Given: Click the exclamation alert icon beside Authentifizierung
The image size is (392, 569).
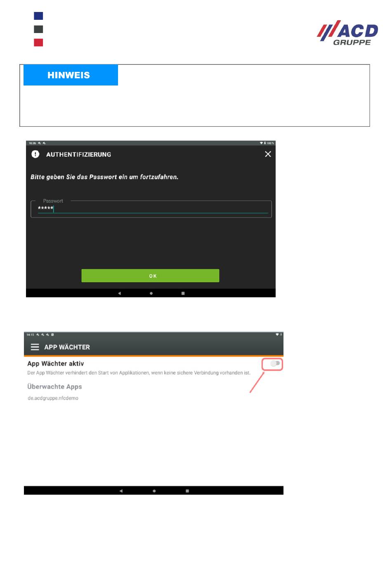Looking at the screenshot, I should pyautogui.click(x=35, y=154).
